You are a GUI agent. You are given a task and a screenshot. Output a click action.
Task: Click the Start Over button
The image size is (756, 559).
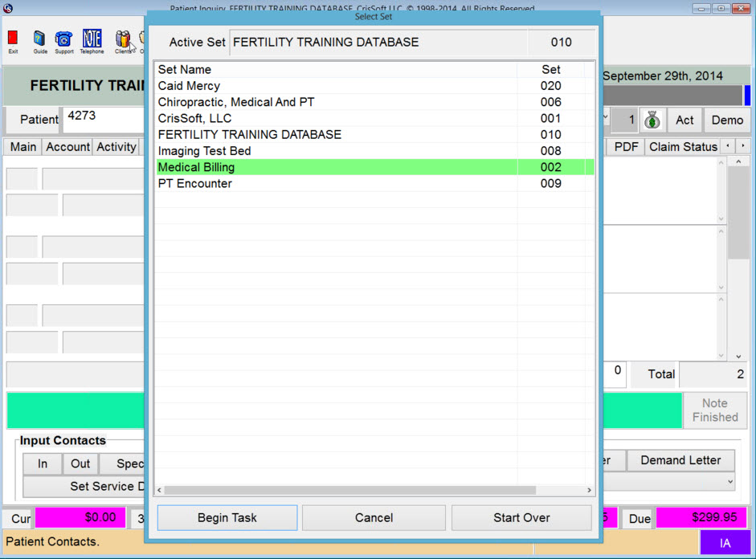point(521,517)
